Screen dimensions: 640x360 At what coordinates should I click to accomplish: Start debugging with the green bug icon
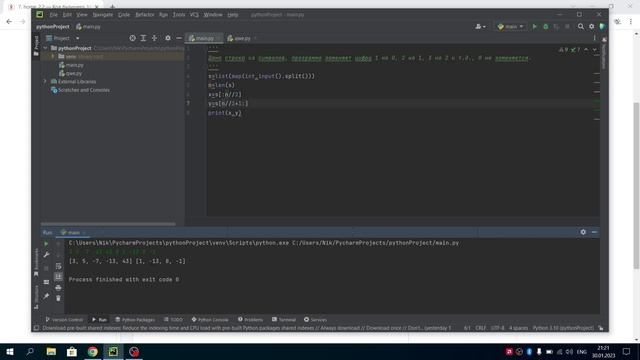coord(546,27)
